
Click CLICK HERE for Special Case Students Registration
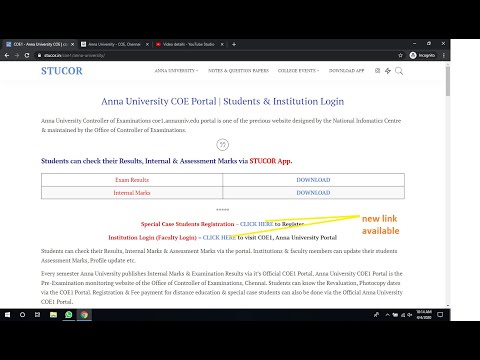point(256,224)
